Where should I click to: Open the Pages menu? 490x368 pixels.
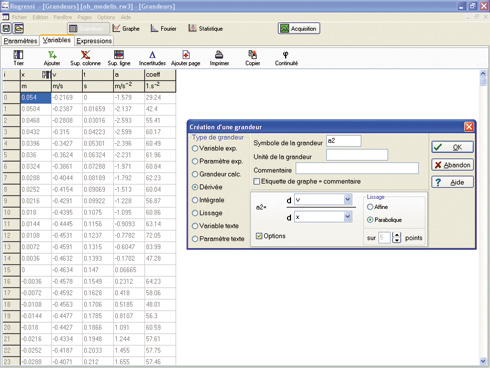[84, 17]
